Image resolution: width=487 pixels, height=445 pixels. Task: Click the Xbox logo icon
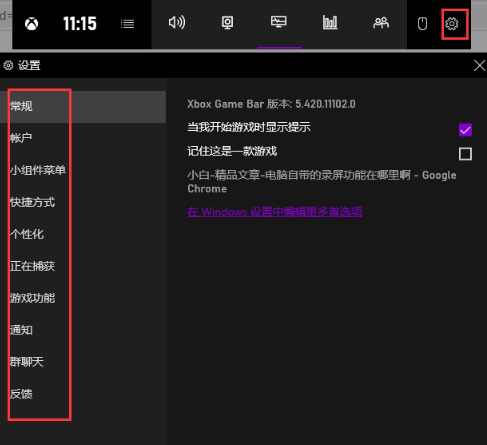pyautogui.click(x=32, y=24)
